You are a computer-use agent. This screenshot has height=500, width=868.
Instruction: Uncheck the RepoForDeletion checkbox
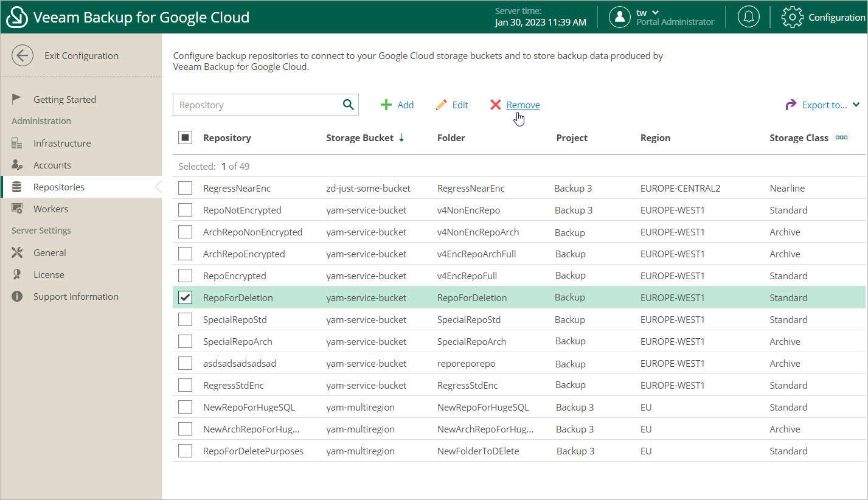coord(186,297)
